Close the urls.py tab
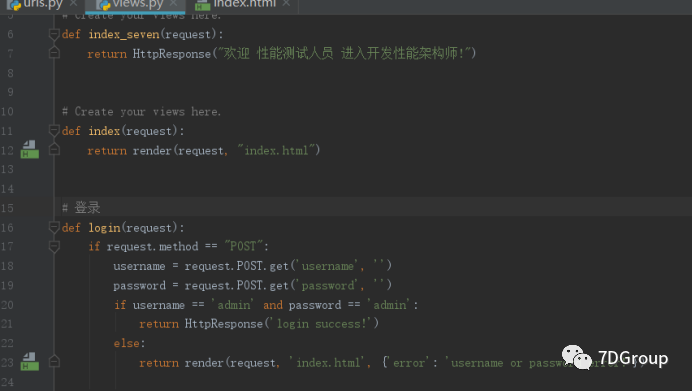This screenshot has width=692, height=391. [73, 4]
